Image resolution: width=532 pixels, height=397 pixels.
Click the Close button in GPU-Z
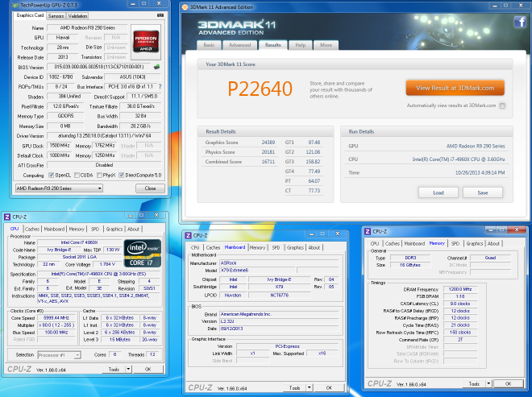150,188
